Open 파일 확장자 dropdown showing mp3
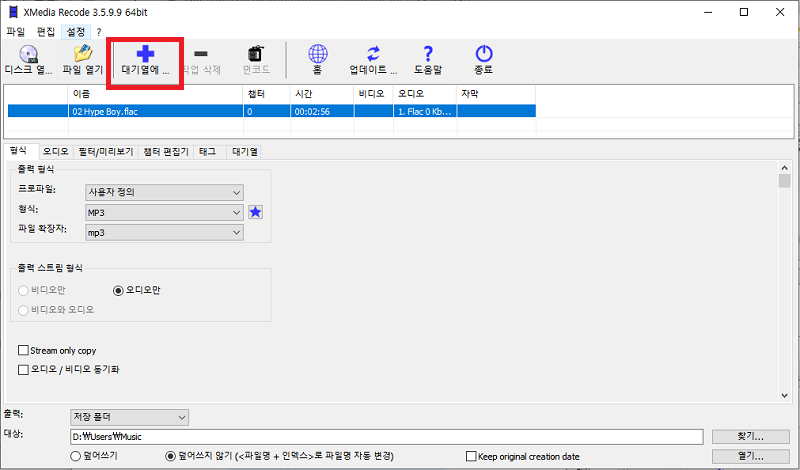800x470 pixels. [x=164, y=232]
